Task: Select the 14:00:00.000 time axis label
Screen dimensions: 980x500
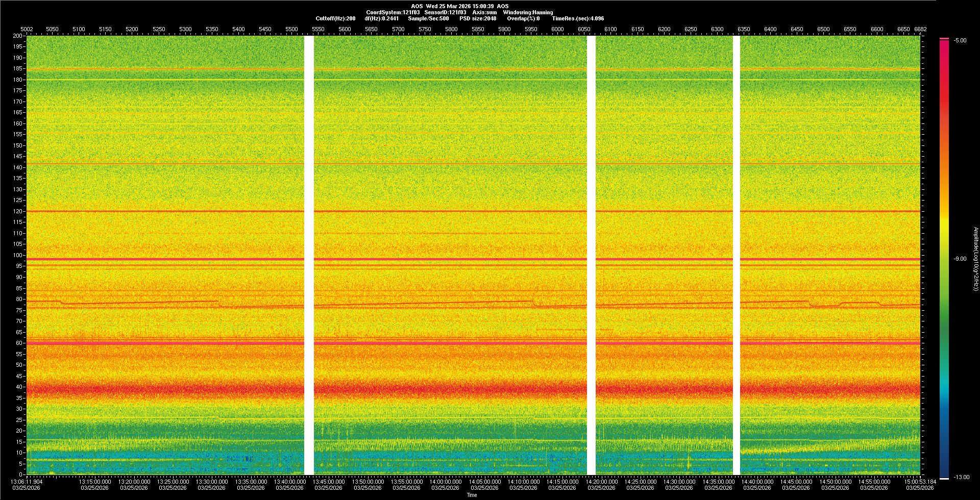Action: tap(445, 482)
